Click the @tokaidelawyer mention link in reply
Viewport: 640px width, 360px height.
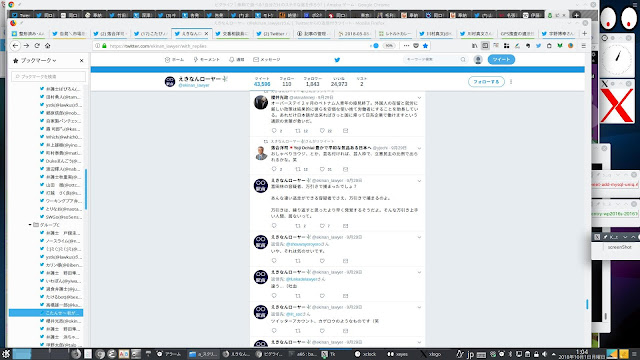[x=303, y=279]
